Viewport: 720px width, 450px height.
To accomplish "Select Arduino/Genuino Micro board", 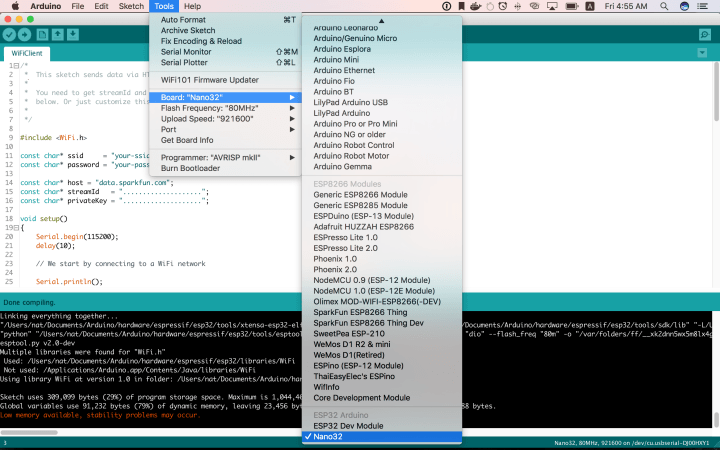I will 382,39.
